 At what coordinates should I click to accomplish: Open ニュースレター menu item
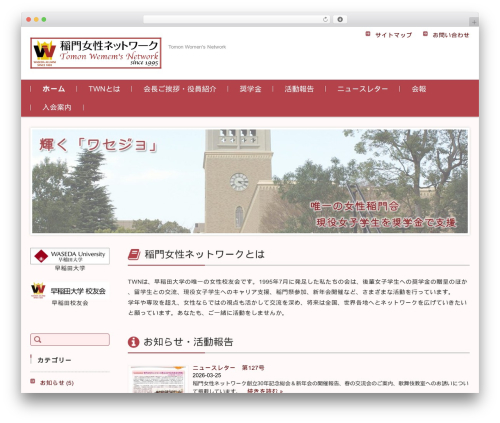pyautogui.click(x=362, y=89)
